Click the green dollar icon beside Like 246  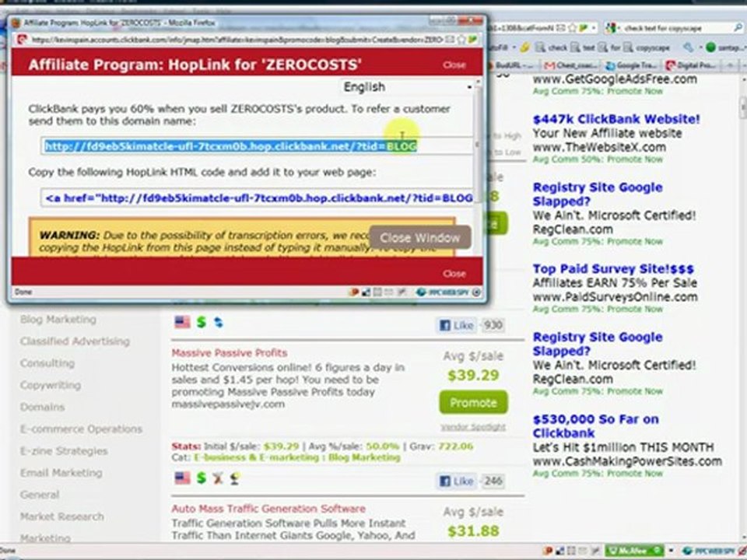pyautogui.click(x=202, y=478)
